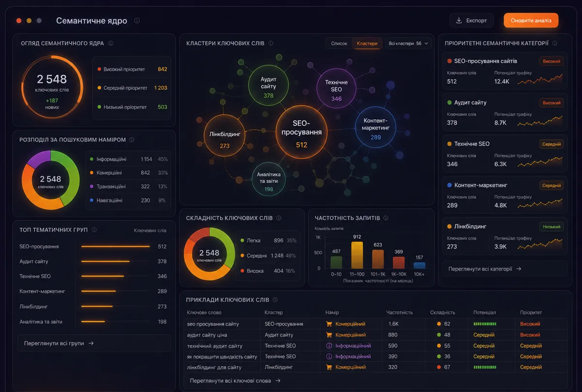
Task: Click Аналітика та звіти bar in top groups
Action: [x=93, y=322]
